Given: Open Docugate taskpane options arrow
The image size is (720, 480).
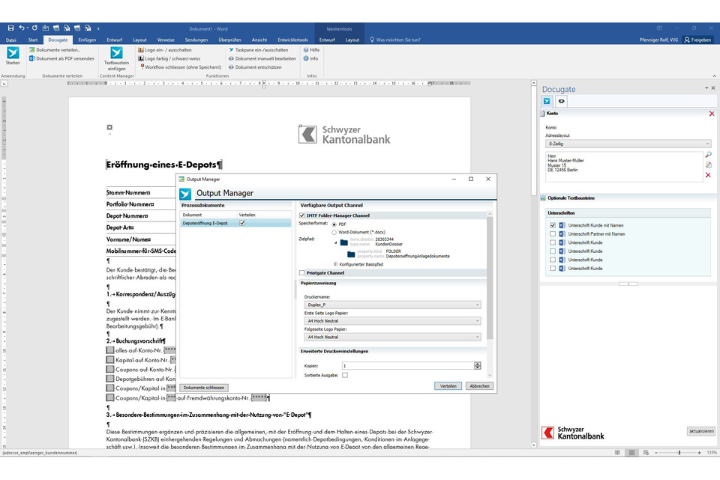Looking at the screenshot, I should click(706, 88).
